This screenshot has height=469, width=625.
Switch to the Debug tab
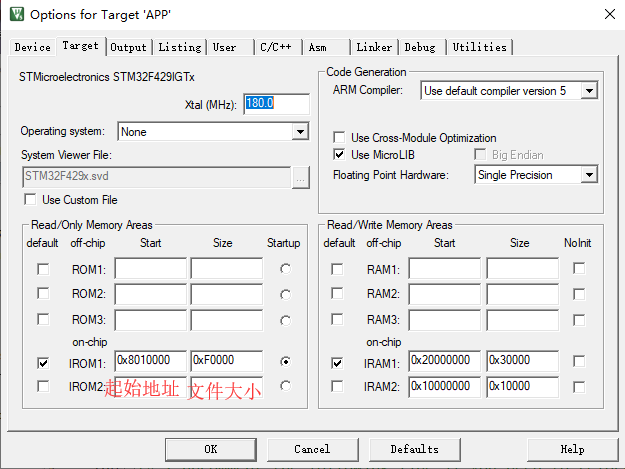(423, 47)
